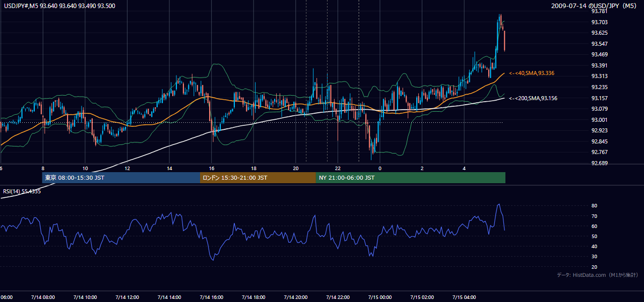Click price level 93.547 on the axis

tap(599, 44)
